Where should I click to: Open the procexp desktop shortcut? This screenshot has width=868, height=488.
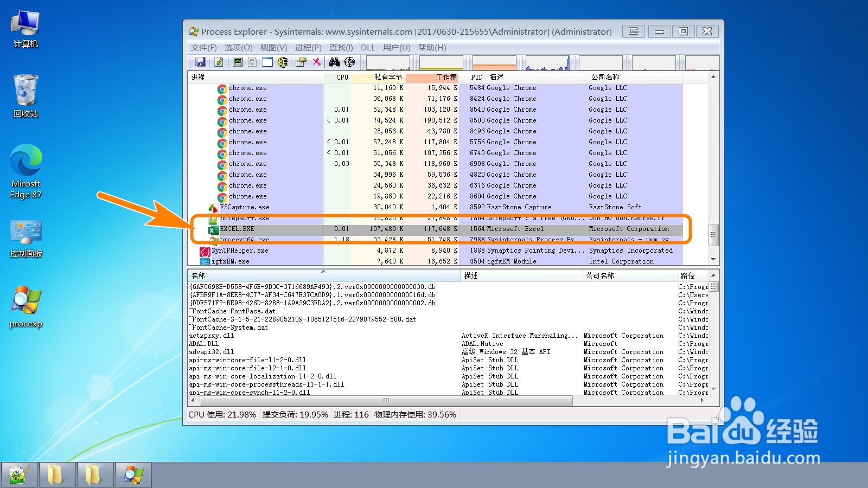pyautogui.click(x=25, y=307)
